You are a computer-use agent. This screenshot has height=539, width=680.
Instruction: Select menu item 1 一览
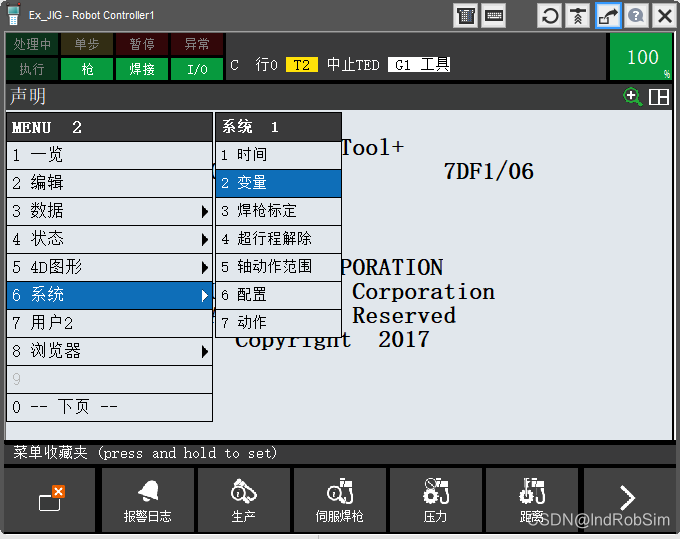click(109, 155)
